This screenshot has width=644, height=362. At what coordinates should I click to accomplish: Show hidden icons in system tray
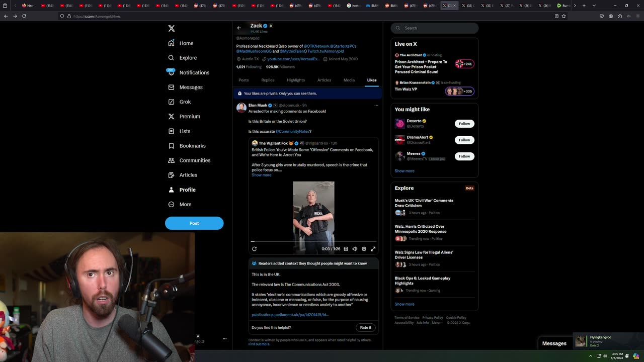[591, 356]
